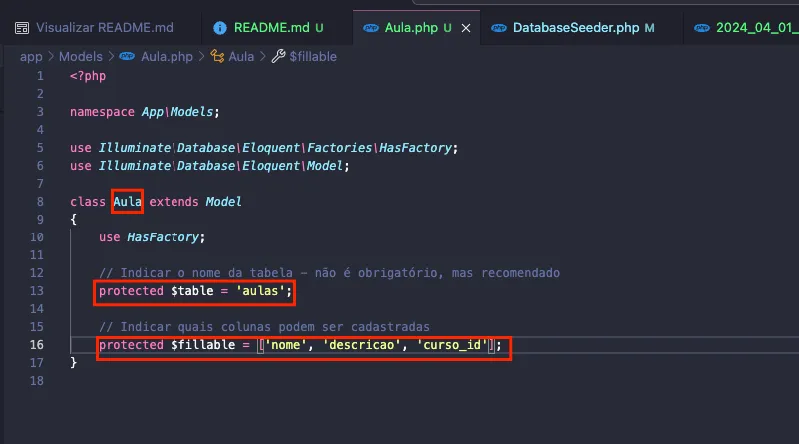Click the namespace keyword on line 3
The width and height of the screenshot is (799, 444).
click(x=102, y=112)
